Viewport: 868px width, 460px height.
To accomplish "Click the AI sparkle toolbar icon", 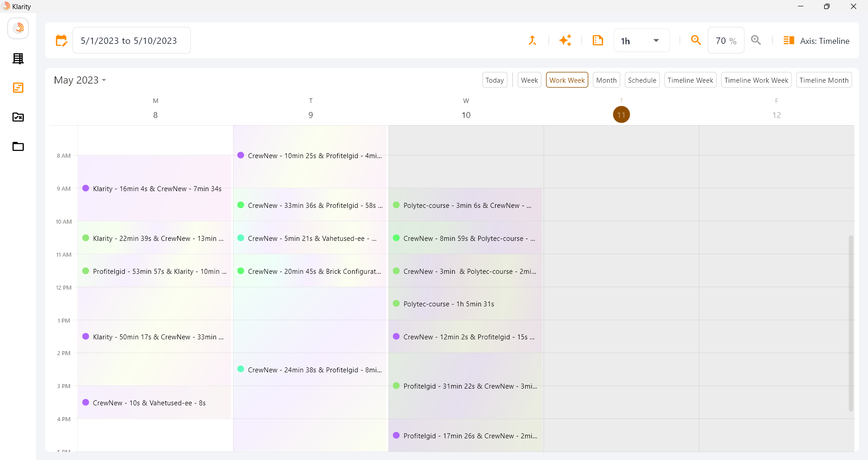I will (x=565, y=41).
